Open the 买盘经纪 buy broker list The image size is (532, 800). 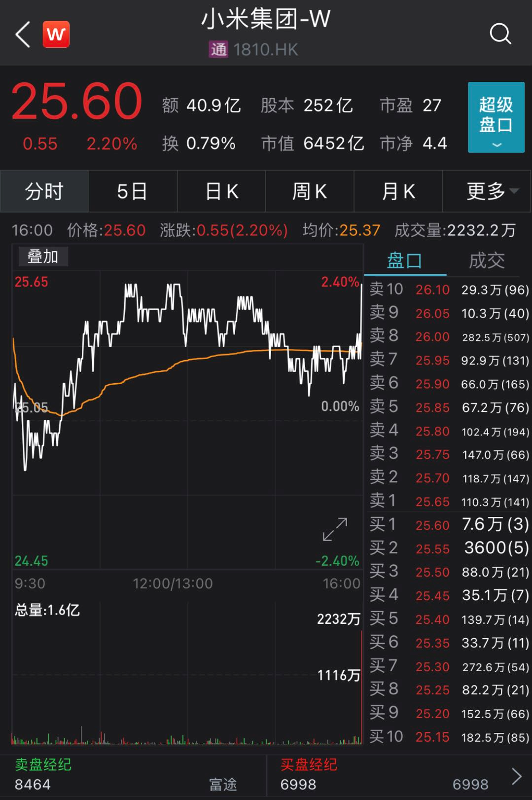coord(309,764)
